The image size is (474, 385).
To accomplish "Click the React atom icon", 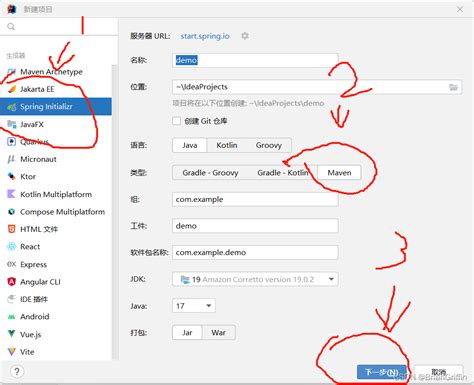I will click(x=12, y=247).
